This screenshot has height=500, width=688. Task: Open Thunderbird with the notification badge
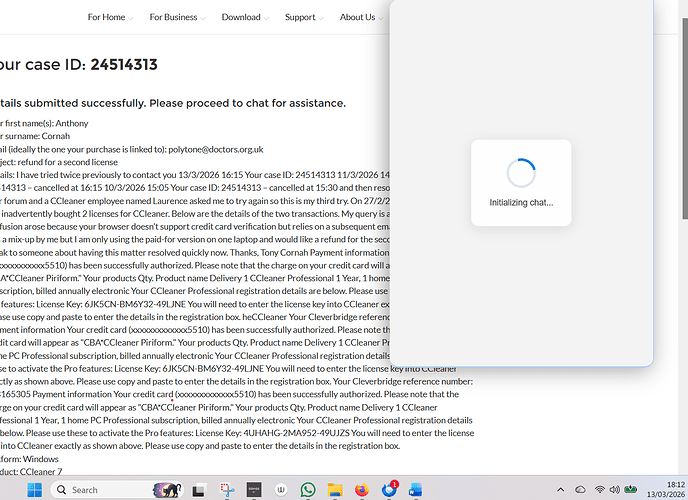click(x=389, y=489)
